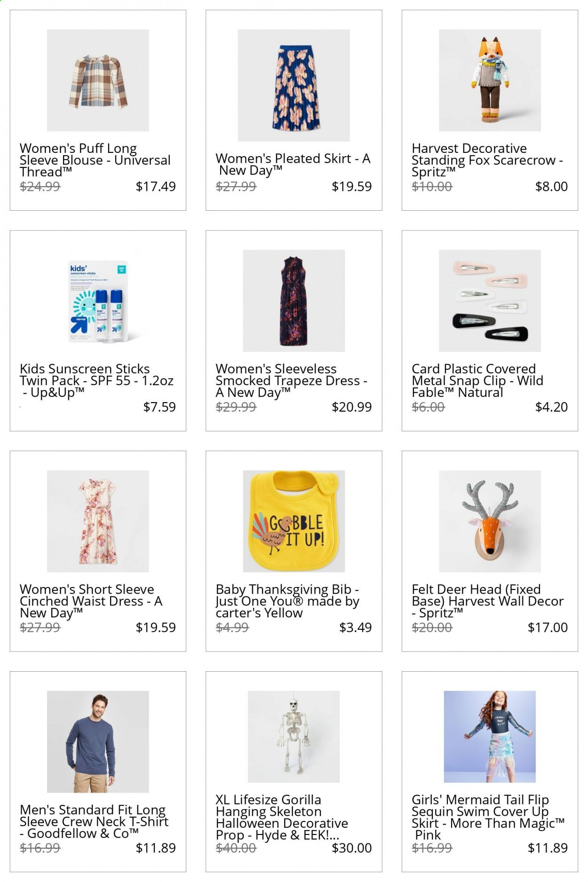
Task: Click Women's Pleated Skirt title link
Action: point(293,165)
